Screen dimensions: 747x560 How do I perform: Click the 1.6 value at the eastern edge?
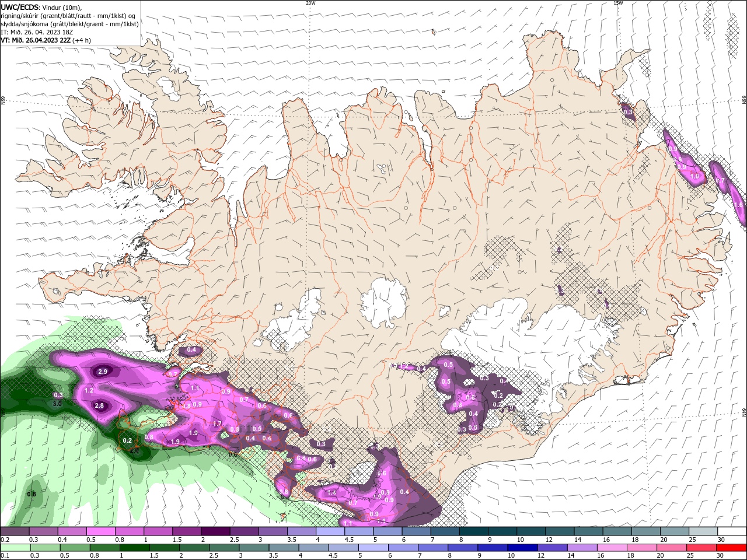(738, 205)
